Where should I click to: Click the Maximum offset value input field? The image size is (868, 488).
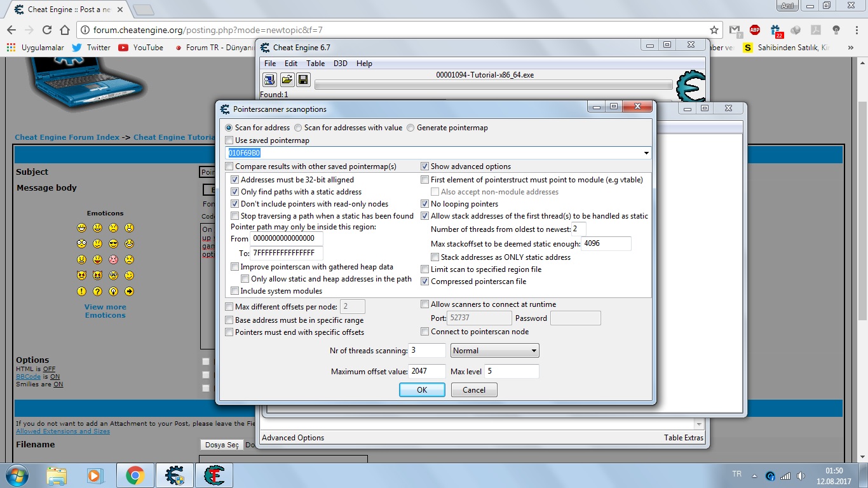(x=426, y=371)
